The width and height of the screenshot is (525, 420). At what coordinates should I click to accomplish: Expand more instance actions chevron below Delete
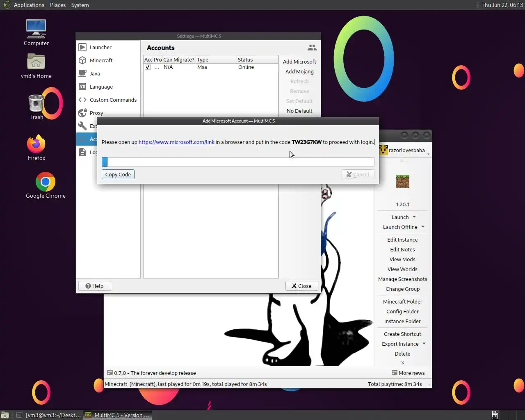403,363
